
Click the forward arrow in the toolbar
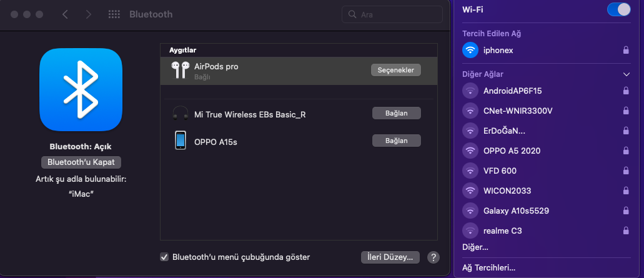(x=88, y=14)
